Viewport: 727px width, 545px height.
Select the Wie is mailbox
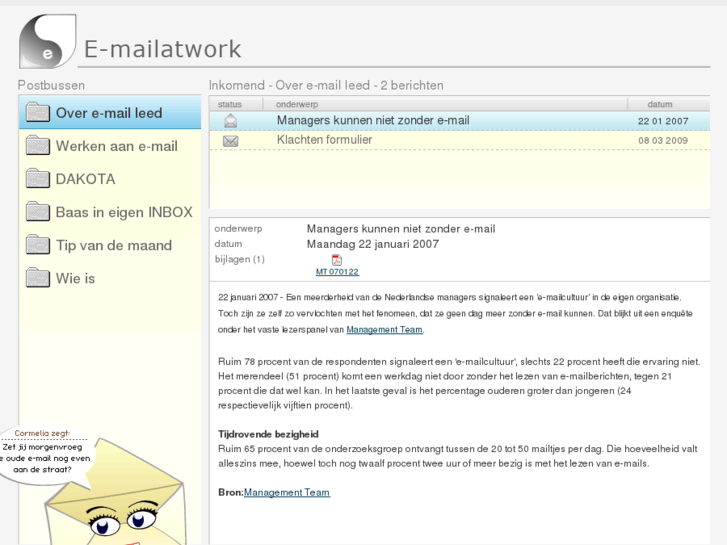pos(110,278)
